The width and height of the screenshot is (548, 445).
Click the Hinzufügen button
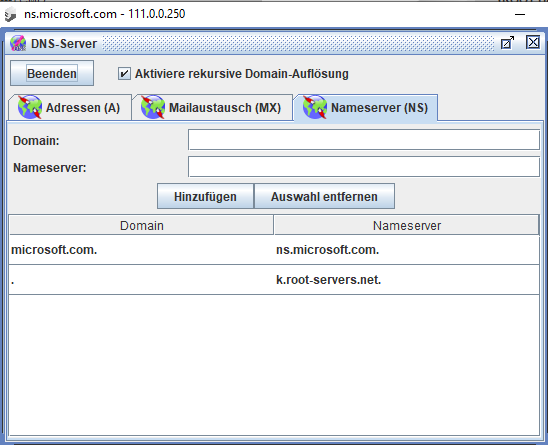coord(206,196)
